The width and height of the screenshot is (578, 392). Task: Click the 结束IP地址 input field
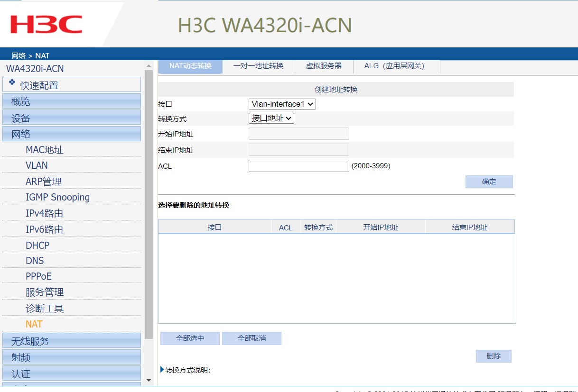299,150
